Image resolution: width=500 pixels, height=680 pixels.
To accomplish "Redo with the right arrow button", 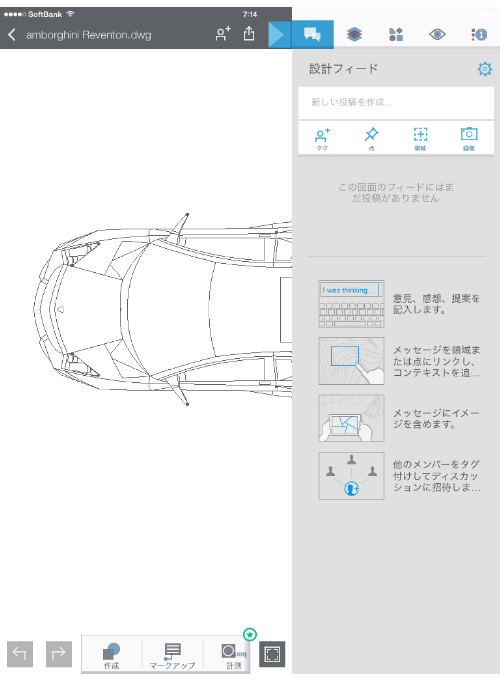I will pos(59,654).
